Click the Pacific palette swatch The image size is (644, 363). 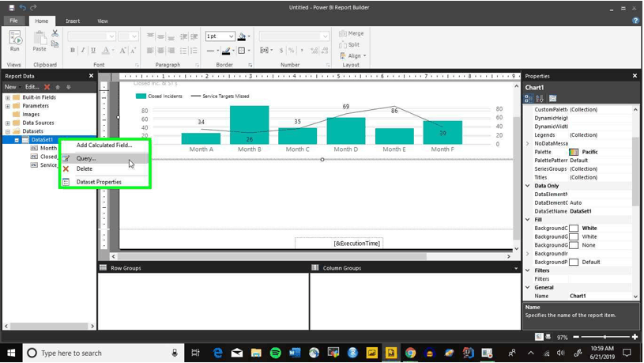click(574, 152)
